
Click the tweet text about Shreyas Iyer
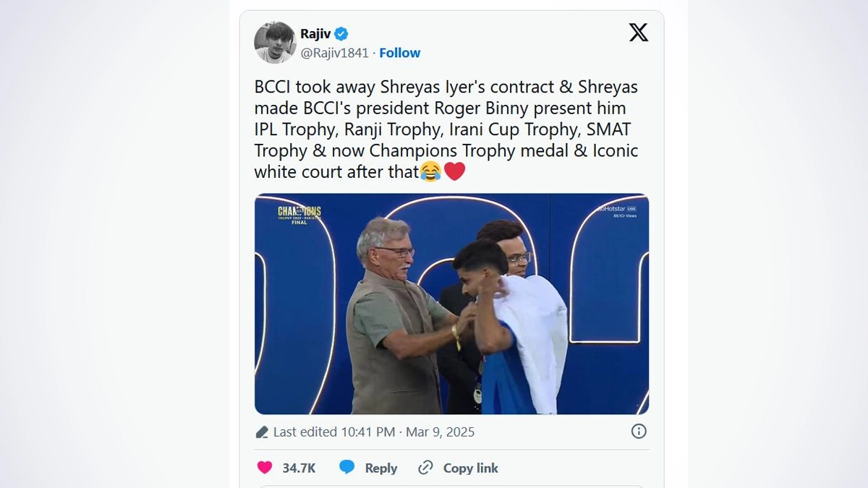click(x=446, y=129)
